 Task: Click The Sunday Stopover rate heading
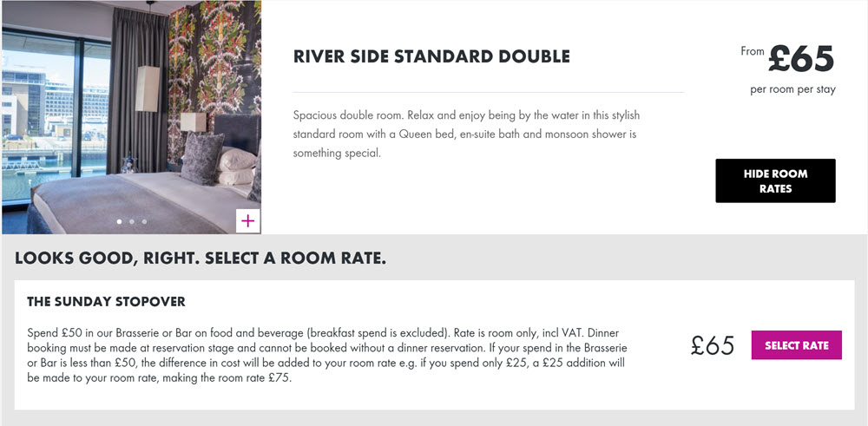click(x=106, y=302)
